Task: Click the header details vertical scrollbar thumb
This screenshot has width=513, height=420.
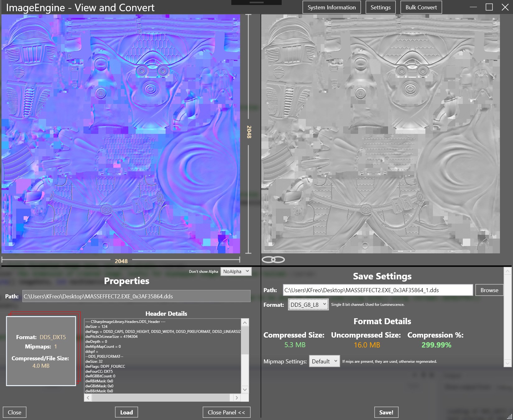Action: click(x=245, y=340)
